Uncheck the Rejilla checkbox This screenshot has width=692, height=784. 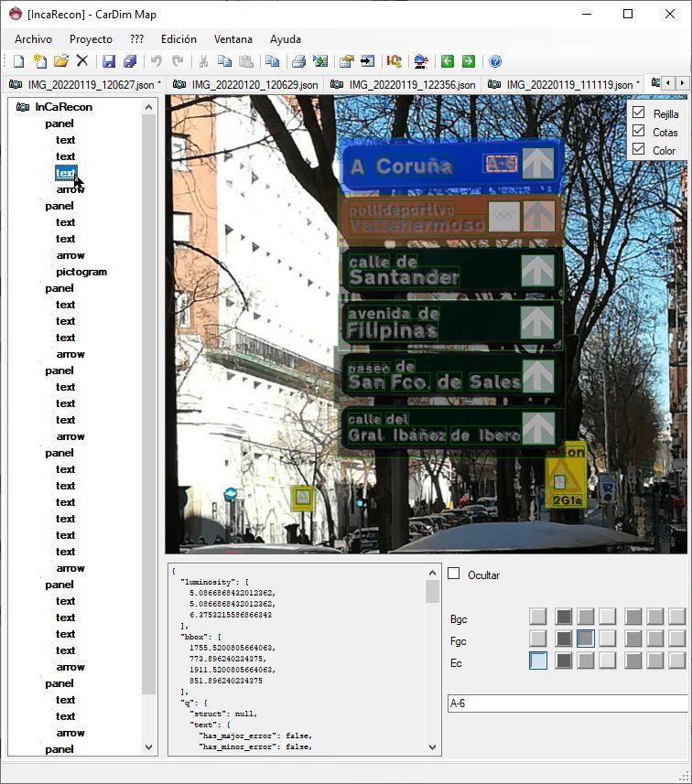point(639,113)
